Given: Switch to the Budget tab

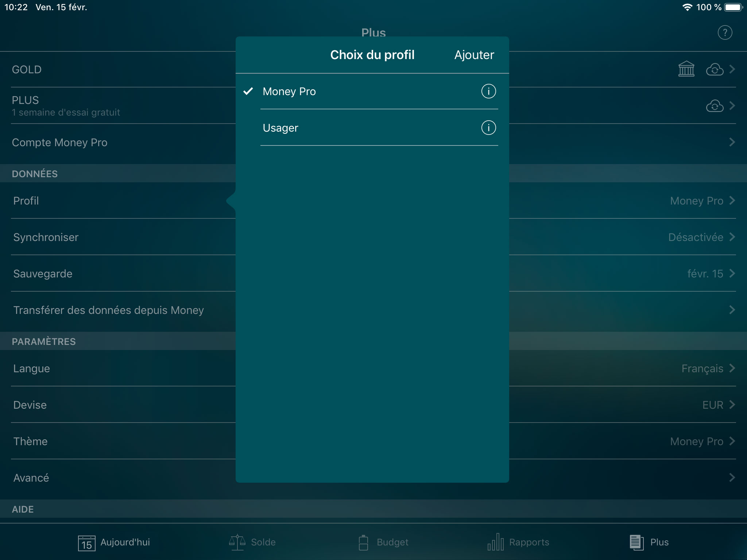Looking at the screenshot, I should click(383, 542).
